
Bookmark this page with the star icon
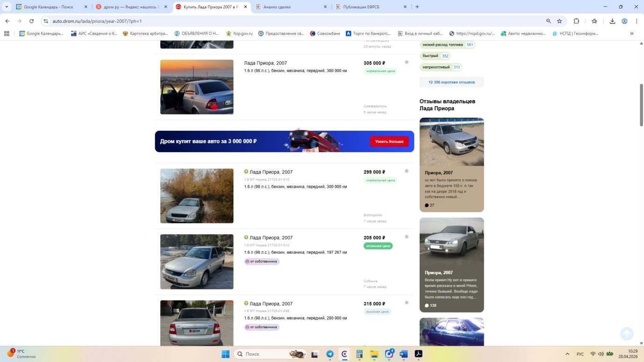point(559,21)
